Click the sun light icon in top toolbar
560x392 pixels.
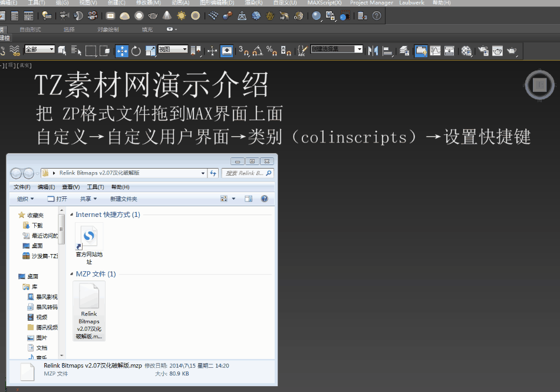coord(182,16)
